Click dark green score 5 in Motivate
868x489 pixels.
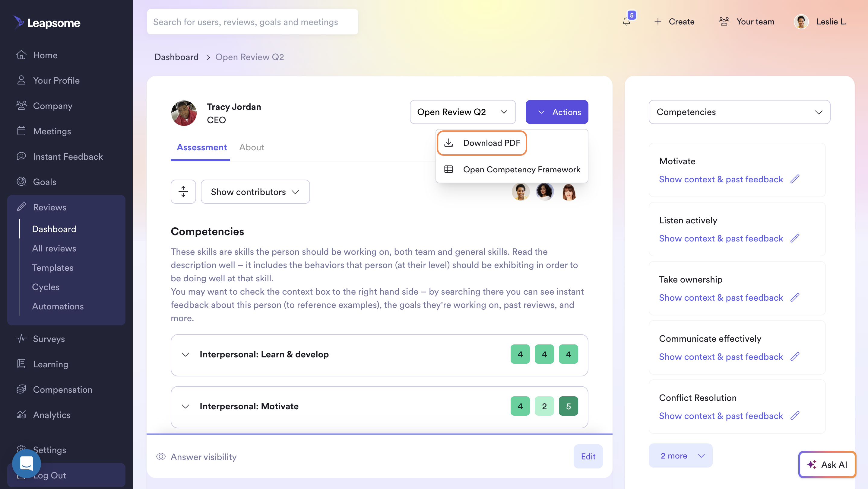[568, 406]
